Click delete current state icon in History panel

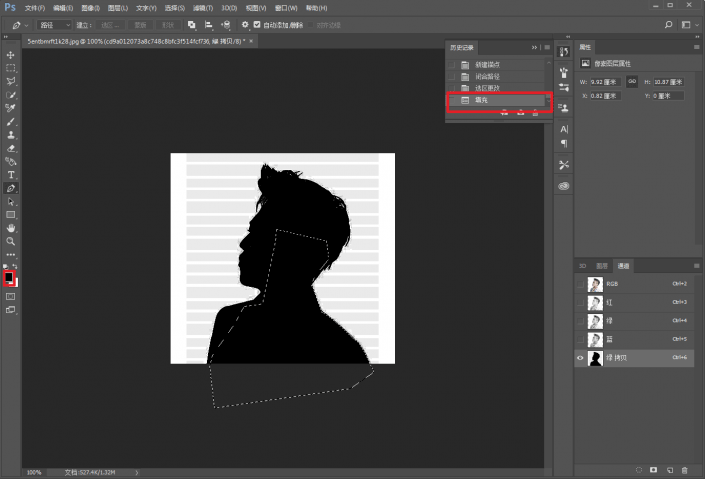(x=535, y=113)
